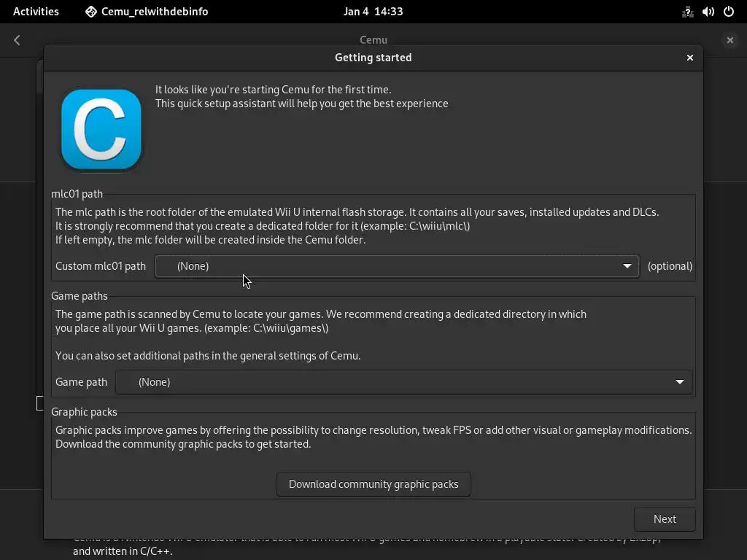Click text "If left empty, the mlc folder…"
Image resolution: width=747 pixels, height=560 pixels.
211,240
